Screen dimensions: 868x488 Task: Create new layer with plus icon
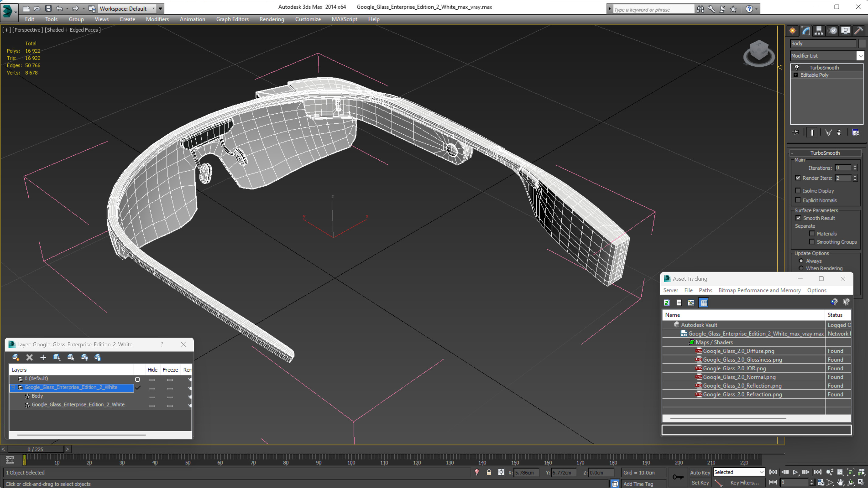click(43, 357)
